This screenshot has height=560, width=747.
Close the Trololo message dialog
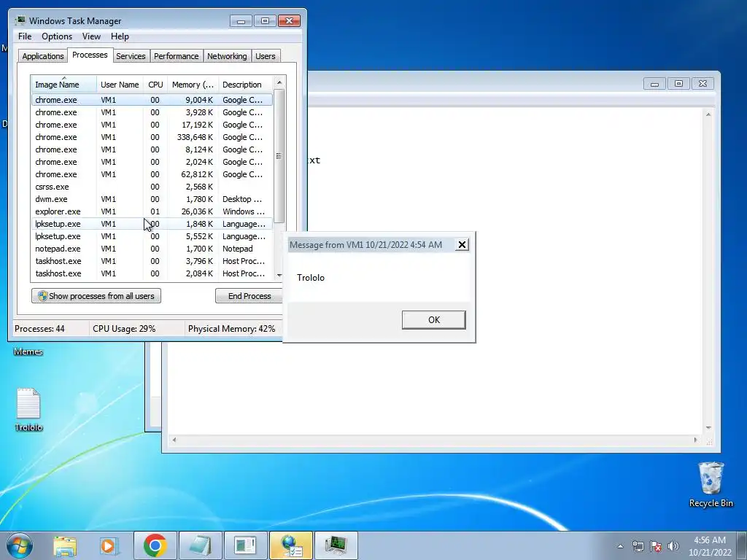[462, 245]
